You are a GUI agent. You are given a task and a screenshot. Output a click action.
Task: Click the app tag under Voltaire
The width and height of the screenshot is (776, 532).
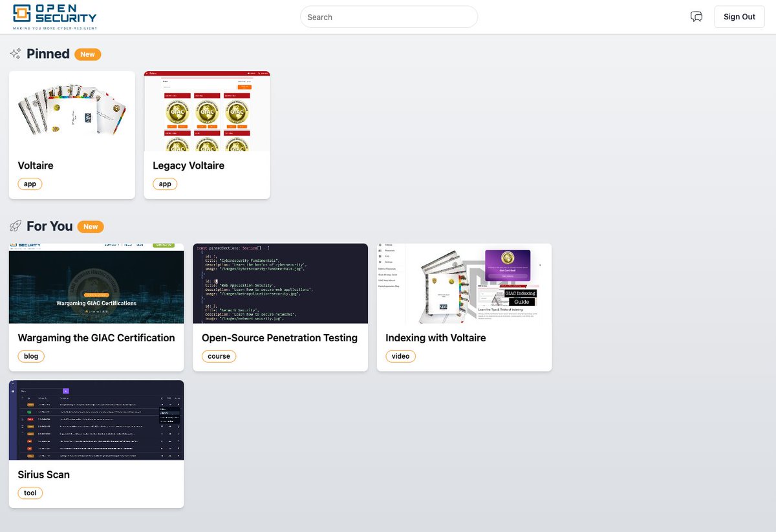30,184
